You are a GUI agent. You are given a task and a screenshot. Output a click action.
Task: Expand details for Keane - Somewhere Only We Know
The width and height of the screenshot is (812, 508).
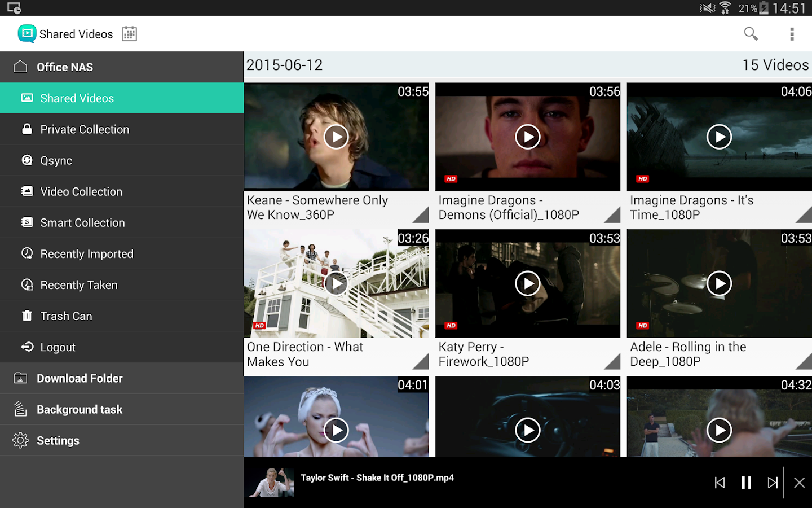coord(422,216)
